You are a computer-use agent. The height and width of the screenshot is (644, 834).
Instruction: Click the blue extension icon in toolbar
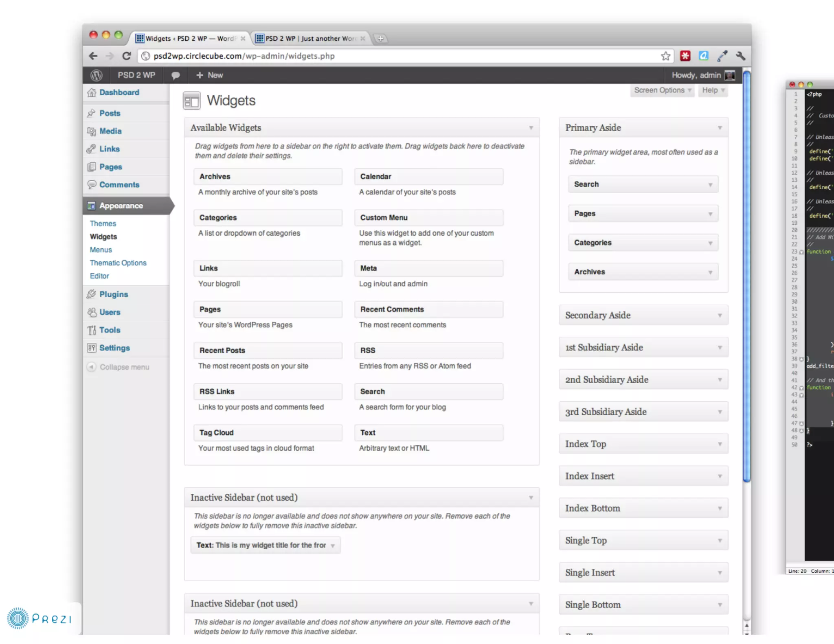coord(703,56)
